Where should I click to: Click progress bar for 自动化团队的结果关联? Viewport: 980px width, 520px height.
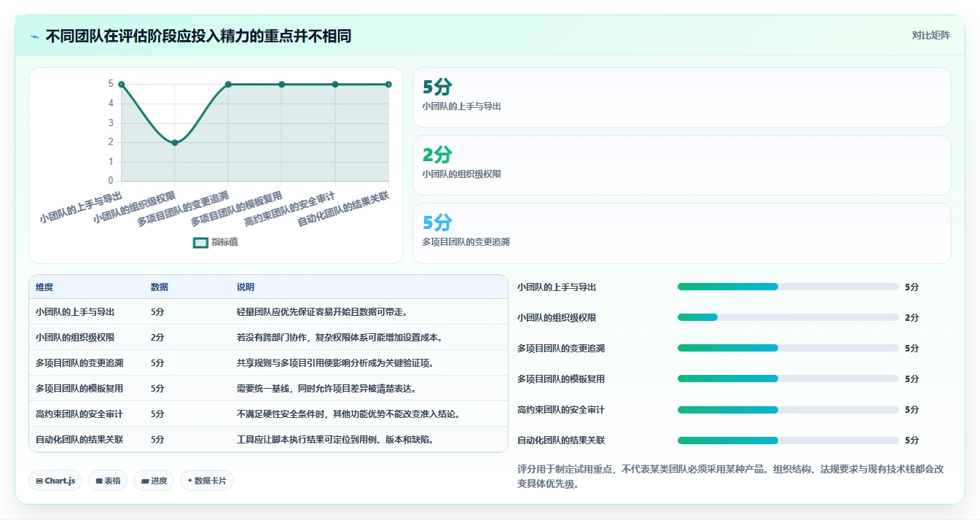point(788,440)
